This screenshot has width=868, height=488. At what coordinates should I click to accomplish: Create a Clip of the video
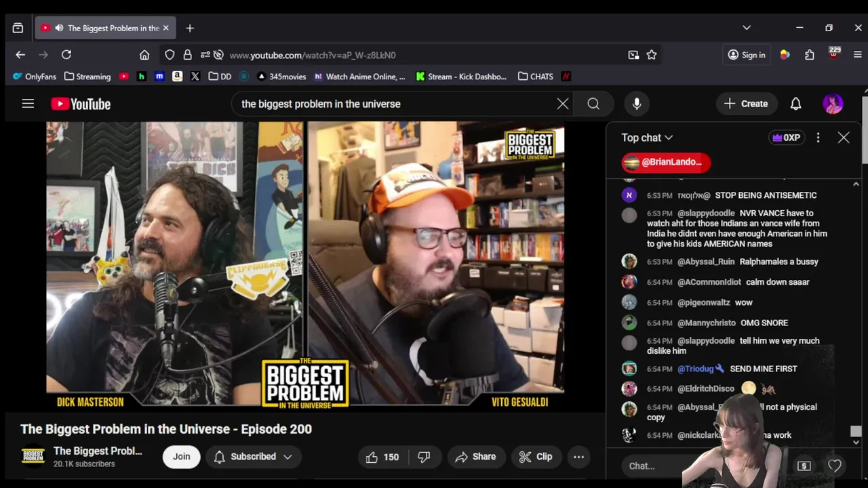point(536,457)
